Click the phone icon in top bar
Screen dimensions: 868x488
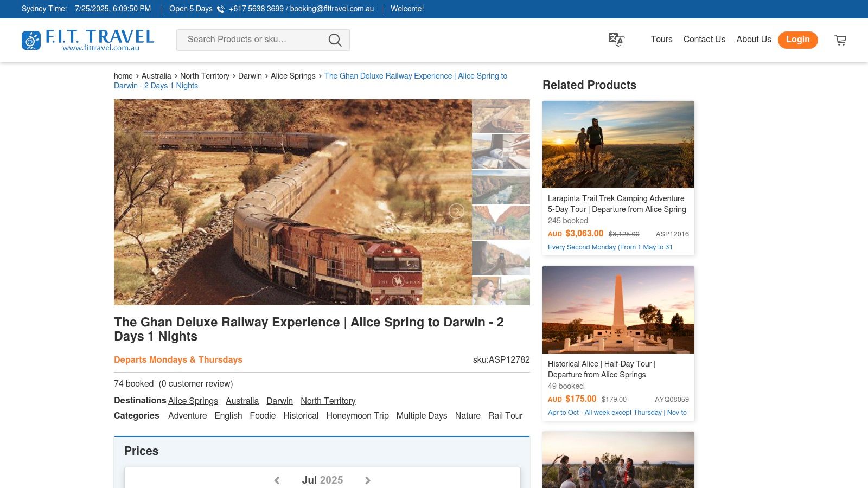(x=221, y=9)
